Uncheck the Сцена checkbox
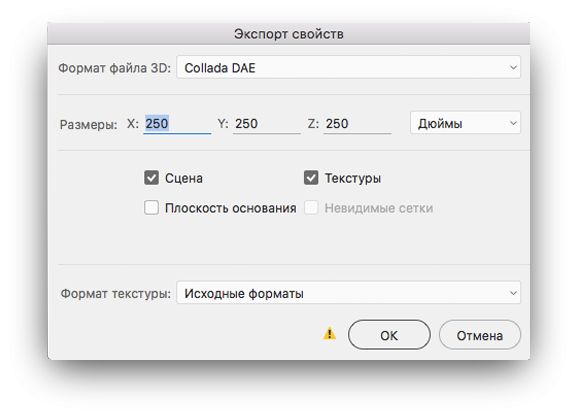 151,178
